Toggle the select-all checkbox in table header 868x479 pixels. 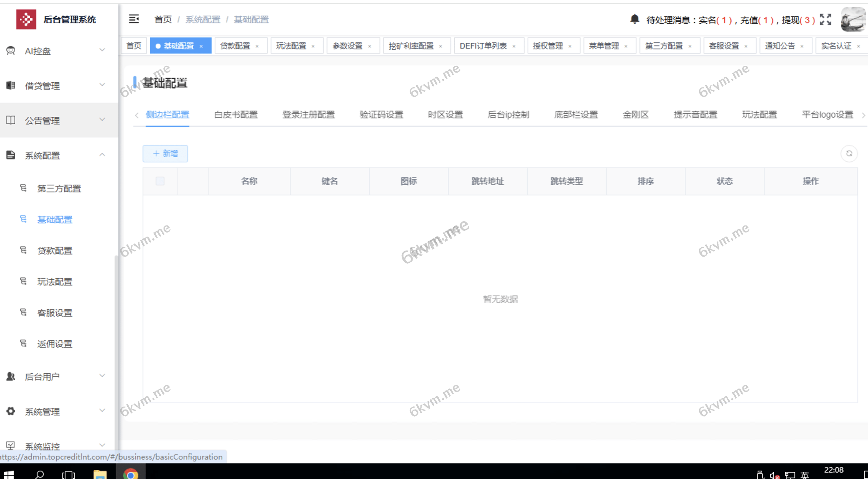pos(160,181)
